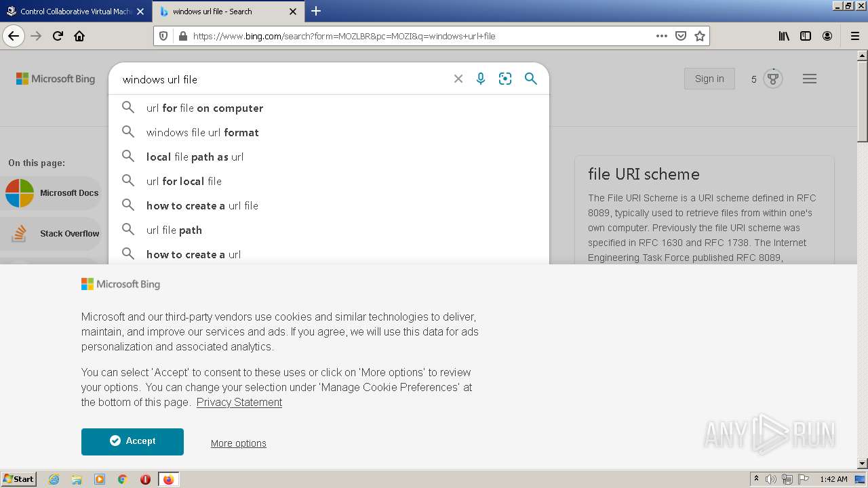
Task: Bookmark this page with star
Action: [x=700, y=36]
